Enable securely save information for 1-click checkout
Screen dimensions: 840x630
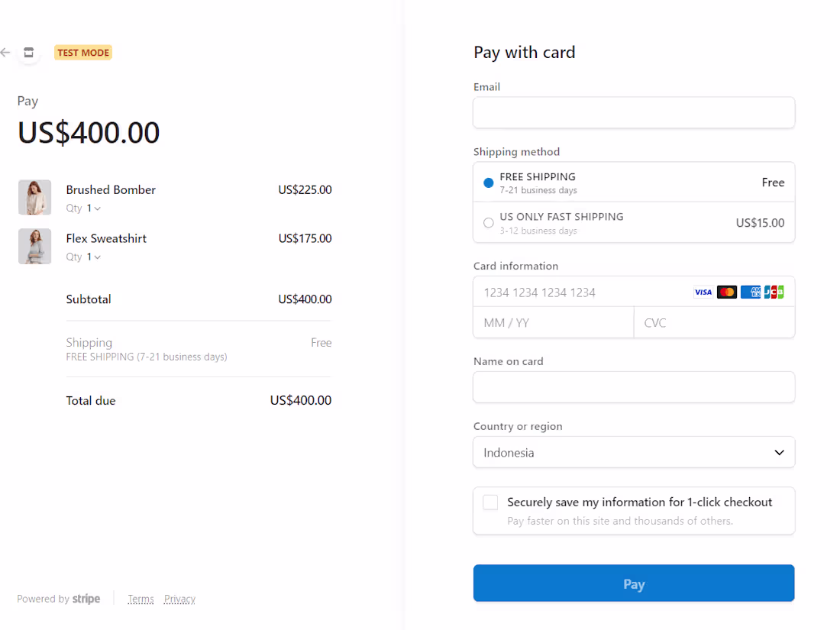(490, 502)
